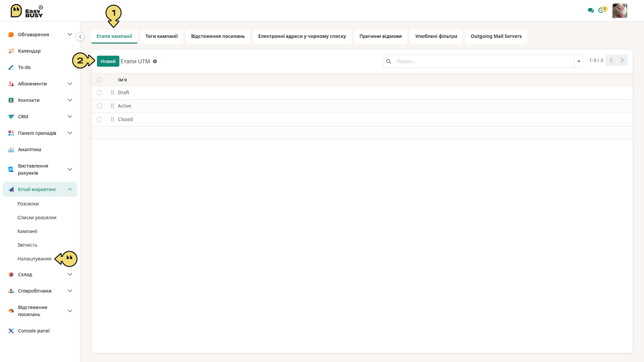Open the Етапи UTM gear settings
Viewport: 644px width, 362px height.
[155, 62]
